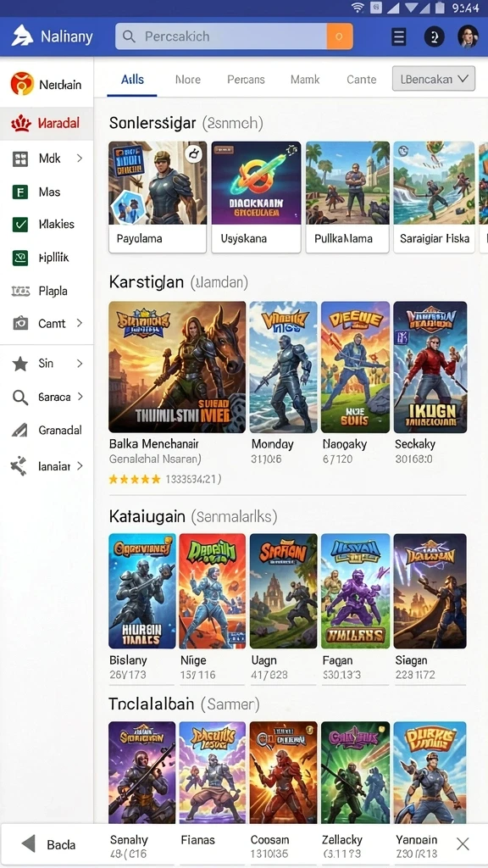The width and height of the screenshot is (488, 868).
Task: Click the Nalhany logo icon
Action: tap(23, 36)
